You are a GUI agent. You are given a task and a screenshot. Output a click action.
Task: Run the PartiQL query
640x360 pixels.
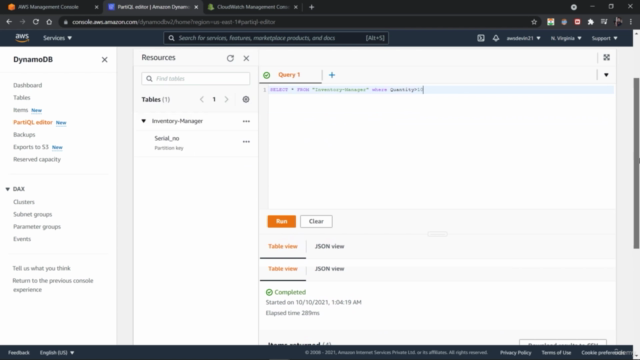(282, 221)
